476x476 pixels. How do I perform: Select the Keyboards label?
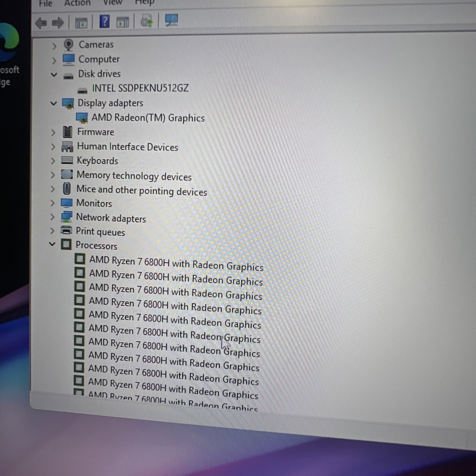pyautogui.click(x=97, y=161)
